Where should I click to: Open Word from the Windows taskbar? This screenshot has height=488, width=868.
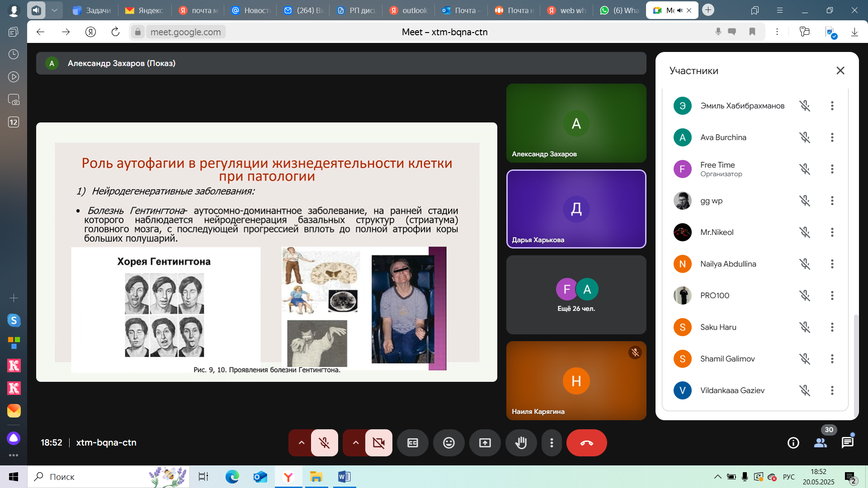[344, 477]
